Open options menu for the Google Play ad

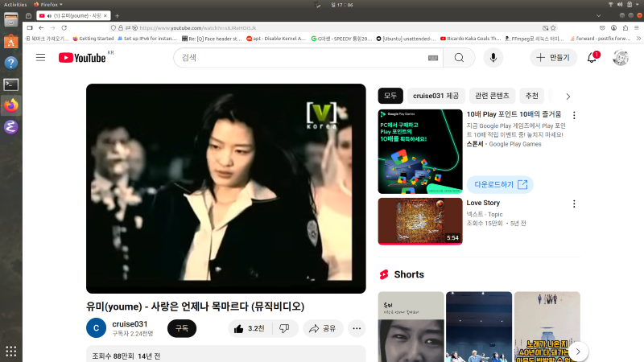coord(574,116)
